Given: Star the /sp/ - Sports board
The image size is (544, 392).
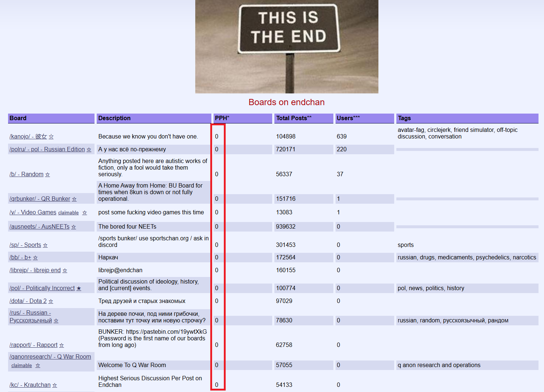Looking at the screenshot, I should pos(45,245).
